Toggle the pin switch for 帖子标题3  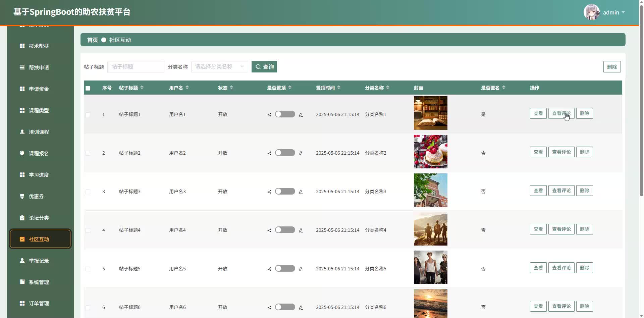(285, 191)
